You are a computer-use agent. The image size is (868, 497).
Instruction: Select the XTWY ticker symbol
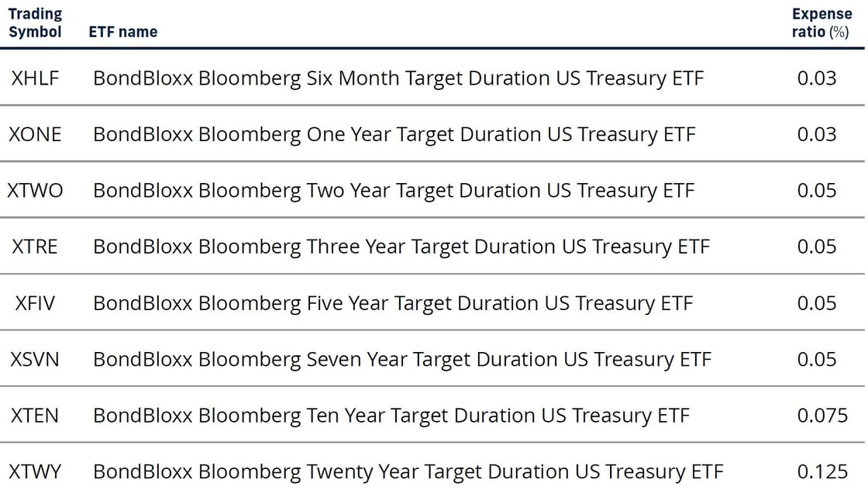pyautogui.click(x=35, y=471)
